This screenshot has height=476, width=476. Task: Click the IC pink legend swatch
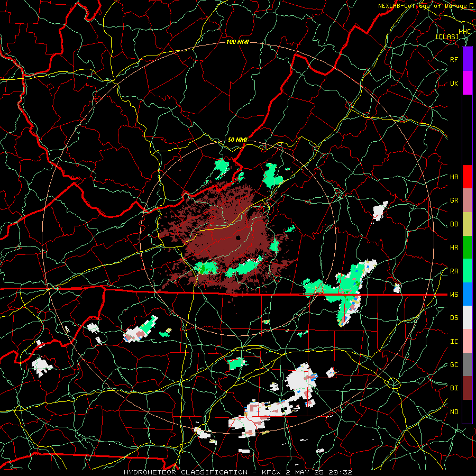tap(467, 341)
